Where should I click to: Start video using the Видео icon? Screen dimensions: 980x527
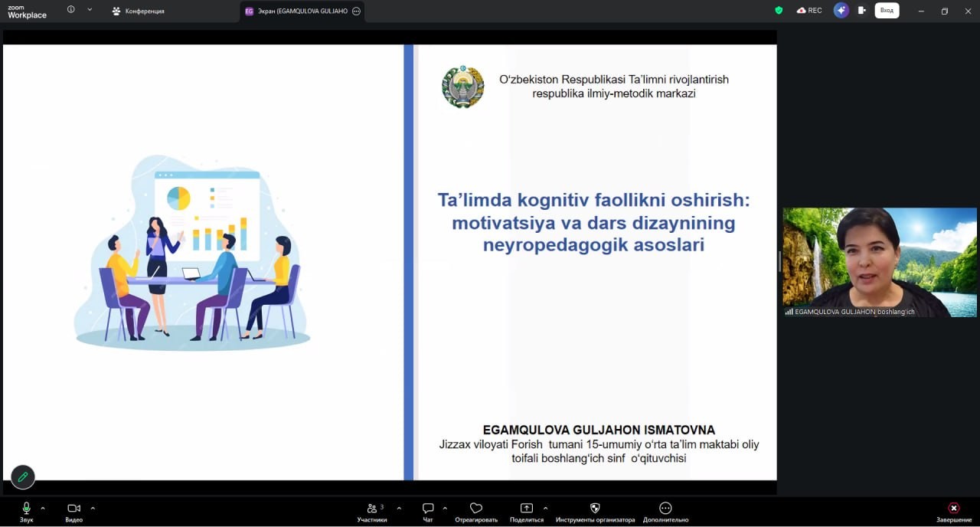coord(73,508)
